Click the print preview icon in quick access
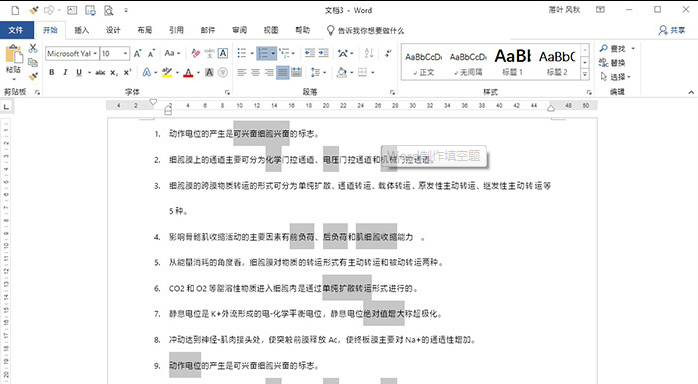Screen dimensions: 698x384 (108, 10)
